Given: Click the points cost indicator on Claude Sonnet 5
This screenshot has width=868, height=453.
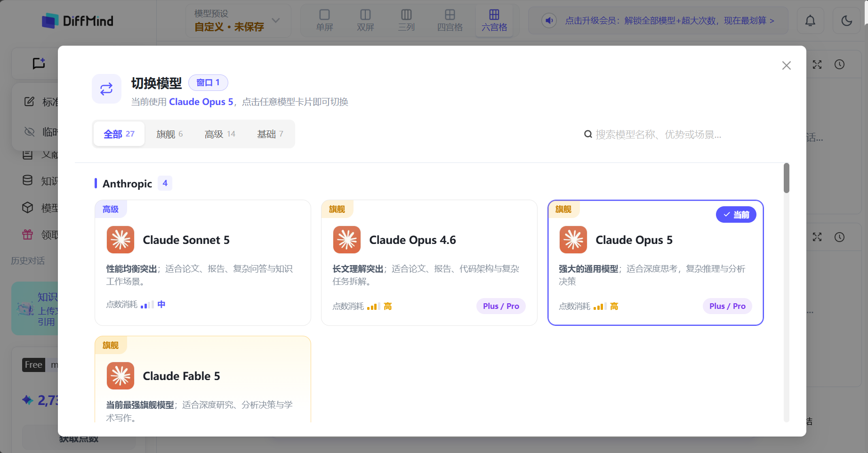Looking at the screenshot, I should pyautogui.click(x=136, y=305).
